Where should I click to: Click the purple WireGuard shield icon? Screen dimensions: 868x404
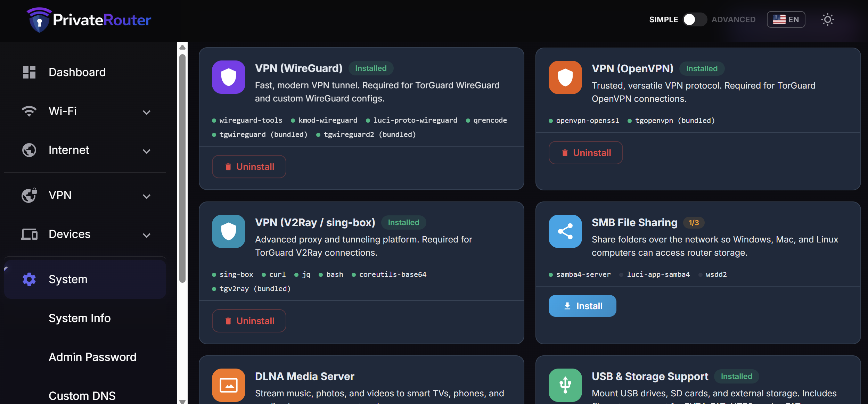coord(229,77)
